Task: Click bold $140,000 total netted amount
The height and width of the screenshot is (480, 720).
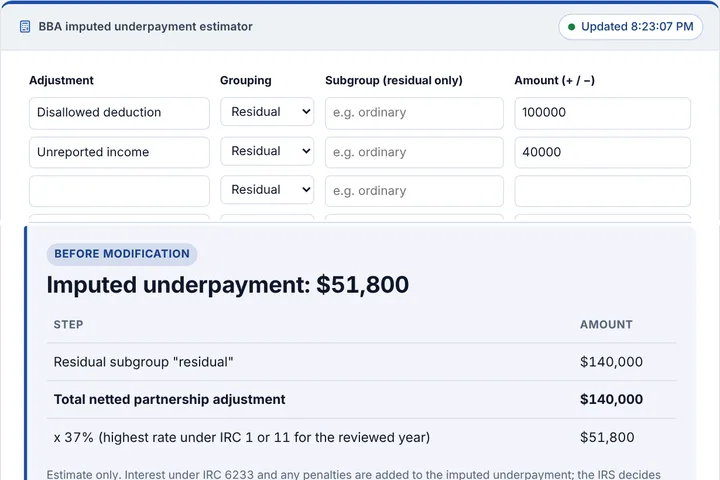Action: click(x=611, y=400)
